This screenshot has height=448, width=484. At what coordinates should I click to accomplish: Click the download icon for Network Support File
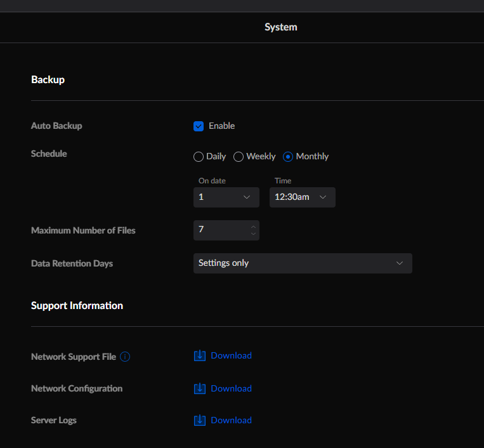[x=199, y=356]
